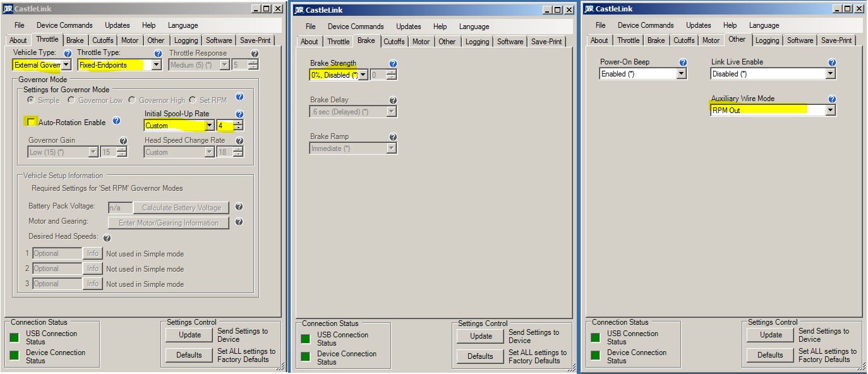Image resolution: width=868 pixels, height=374 pixels.
Task: Expand the Vehicle Type dropdown
Action: (x=66, y=65)
